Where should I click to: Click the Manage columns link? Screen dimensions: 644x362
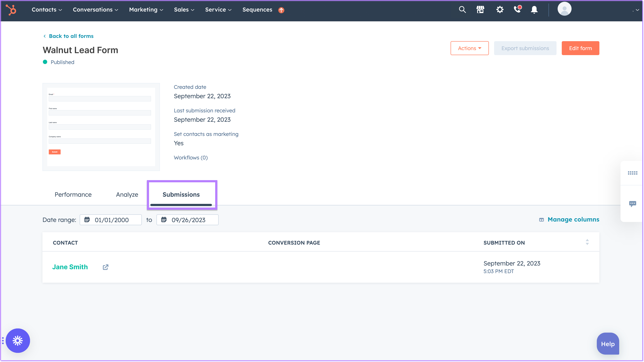[x=573, y=220]
